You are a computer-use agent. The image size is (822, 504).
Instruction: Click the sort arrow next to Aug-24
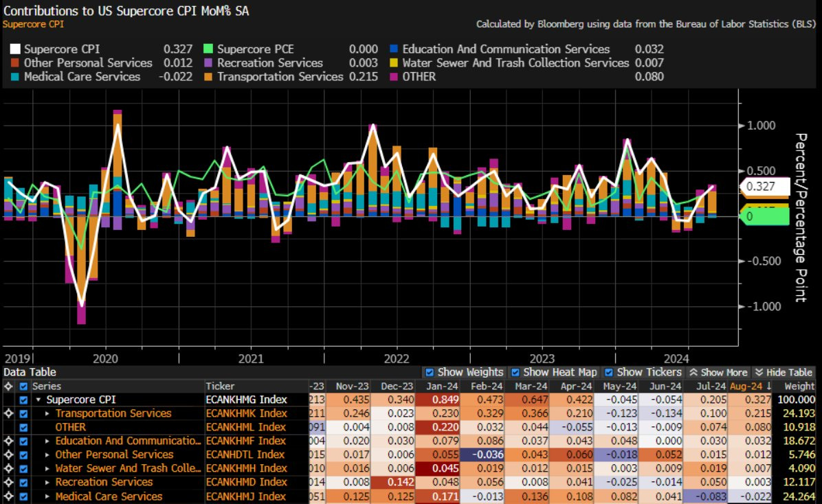click(768, 386)
